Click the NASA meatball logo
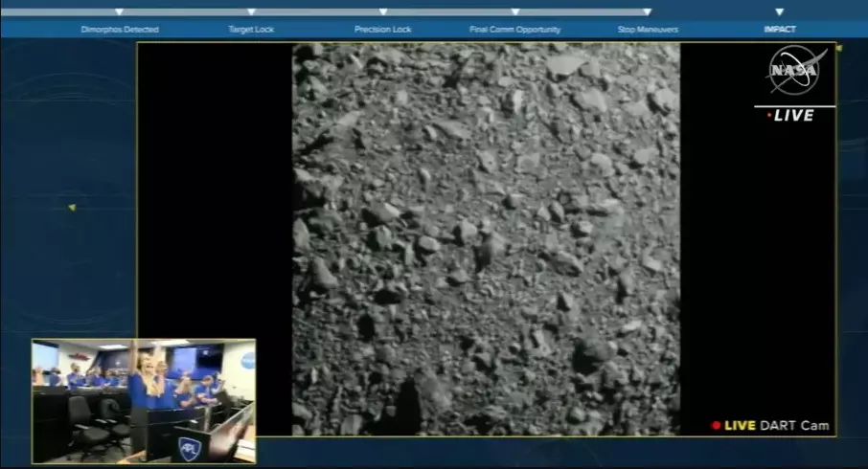 tap(796, 70)
